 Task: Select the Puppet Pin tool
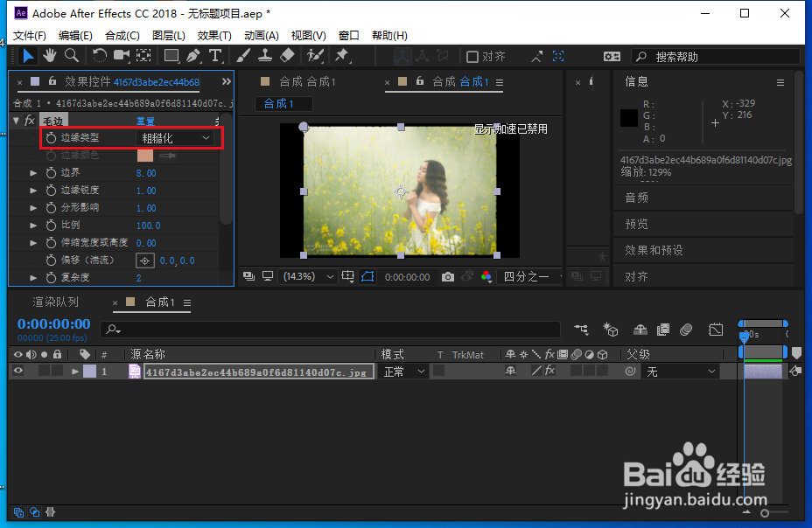click(x=340, y=55)
